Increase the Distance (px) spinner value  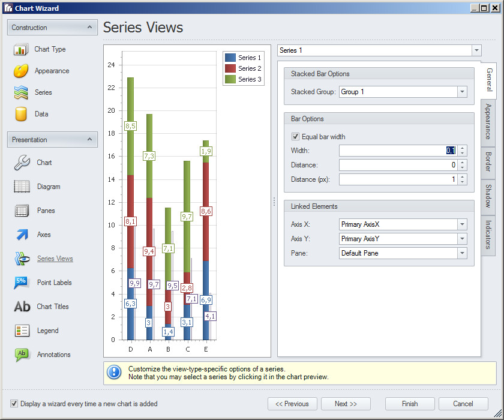[x=462, y=177]
